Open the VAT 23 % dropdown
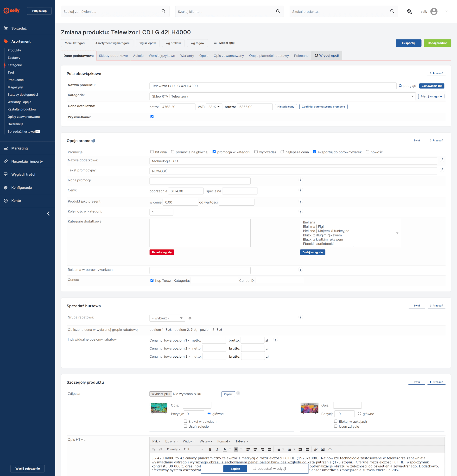 click(x=214, y=107)
